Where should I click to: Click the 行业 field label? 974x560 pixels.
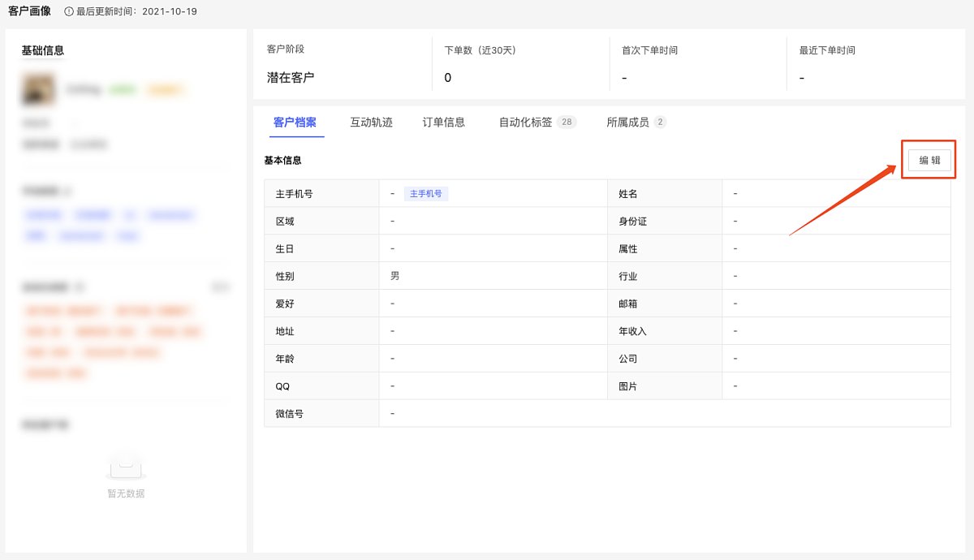coord(628,276)
